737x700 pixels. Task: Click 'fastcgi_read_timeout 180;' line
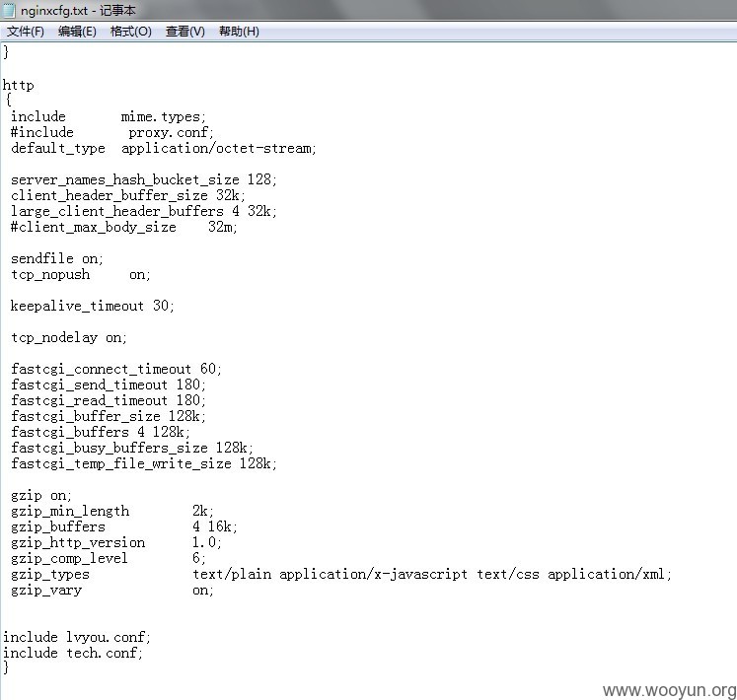pos(109,400)
